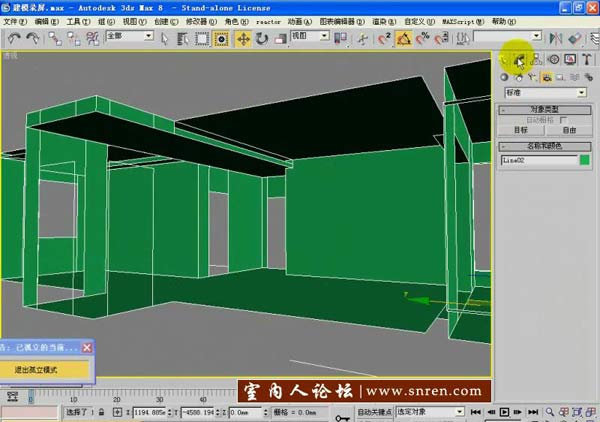The height and width of the screenshot is (422, 600).
Task: Open the 文件 (File) menu
Action: click(15, 22)
